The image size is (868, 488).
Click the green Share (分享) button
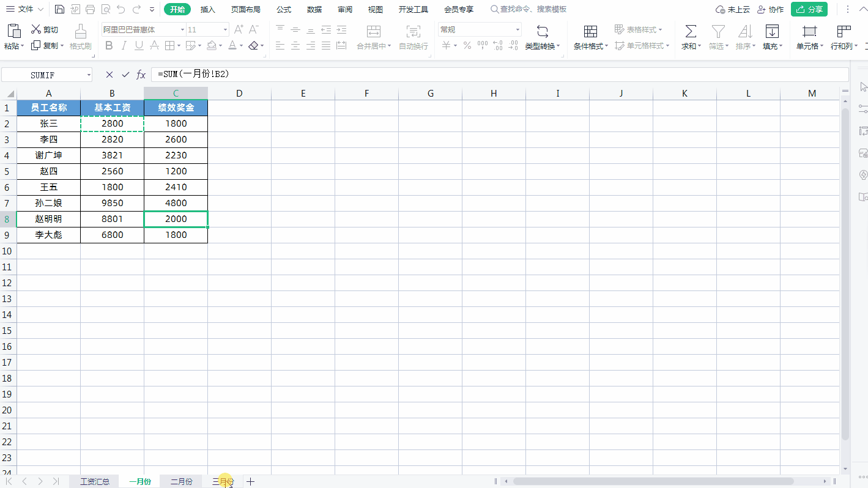tap(809, 9)
